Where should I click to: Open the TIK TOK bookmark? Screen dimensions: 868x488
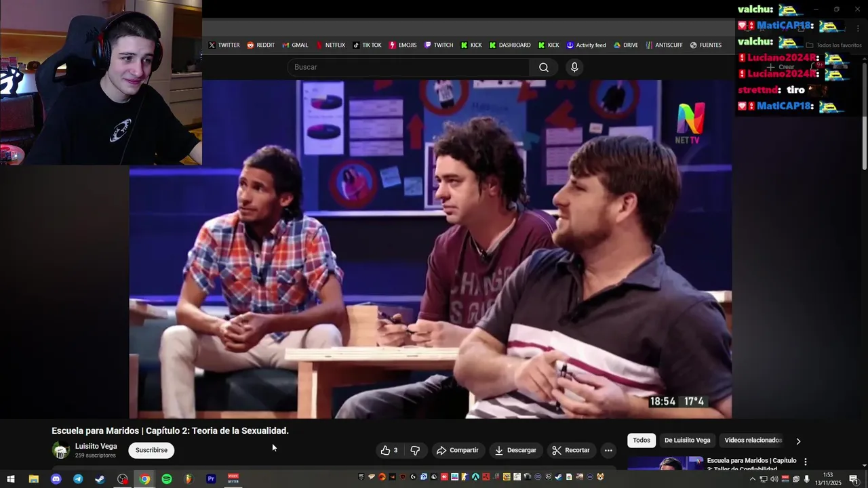[367, 45]
